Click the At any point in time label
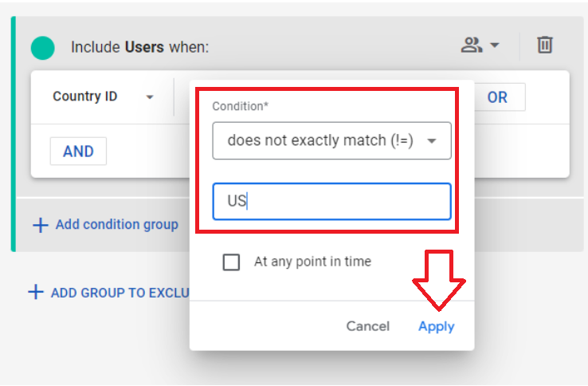The height and width of the screenshot is (386, 588). pyautogui.click(x=313, y=262)
